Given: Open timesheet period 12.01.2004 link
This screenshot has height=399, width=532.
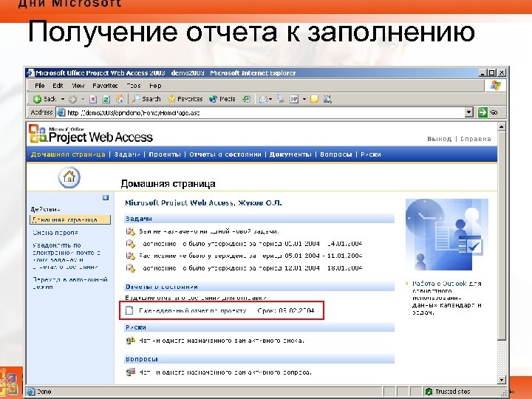Looking at the screenshot, I should pyautogui.click(x=251, y=268).
